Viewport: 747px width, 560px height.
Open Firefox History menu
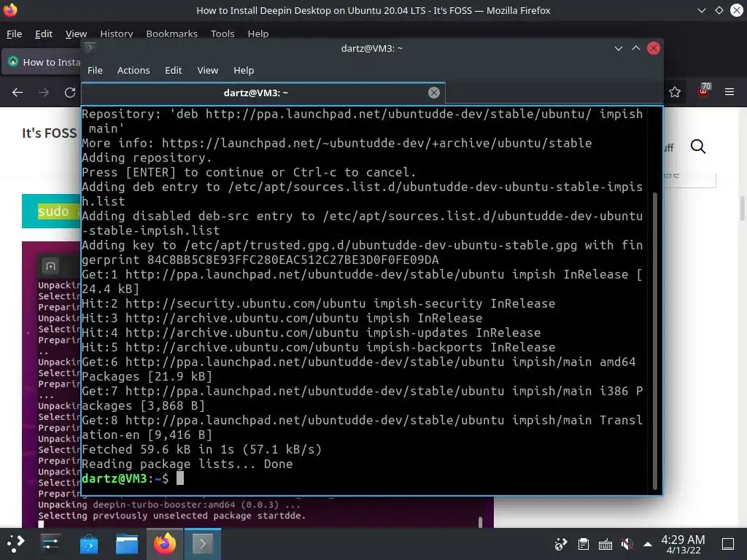[116, 34]
